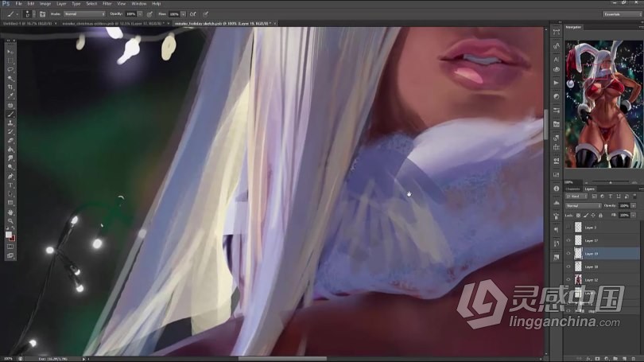Open the Window menu

click(x=139, y=4)
